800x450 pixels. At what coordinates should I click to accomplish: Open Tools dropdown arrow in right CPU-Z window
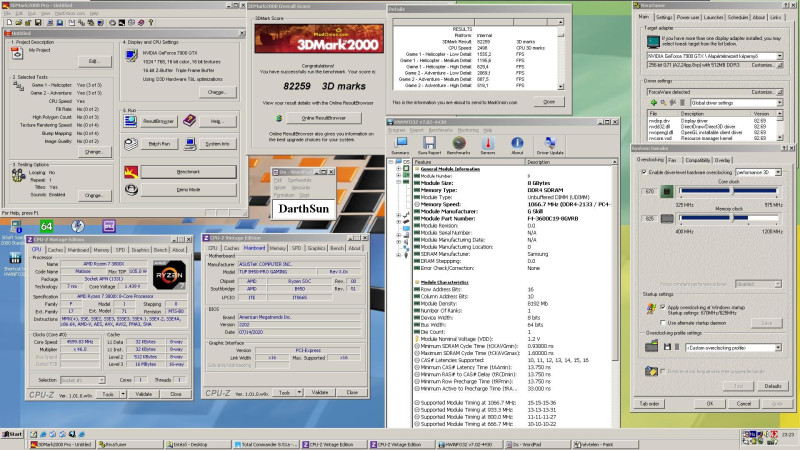coord(299,392)
